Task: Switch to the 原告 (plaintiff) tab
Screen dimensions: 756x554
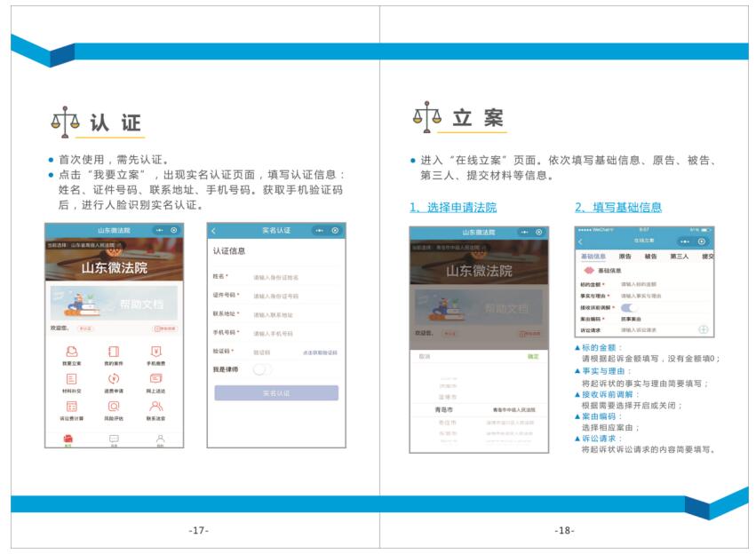Action: (625, 257)
